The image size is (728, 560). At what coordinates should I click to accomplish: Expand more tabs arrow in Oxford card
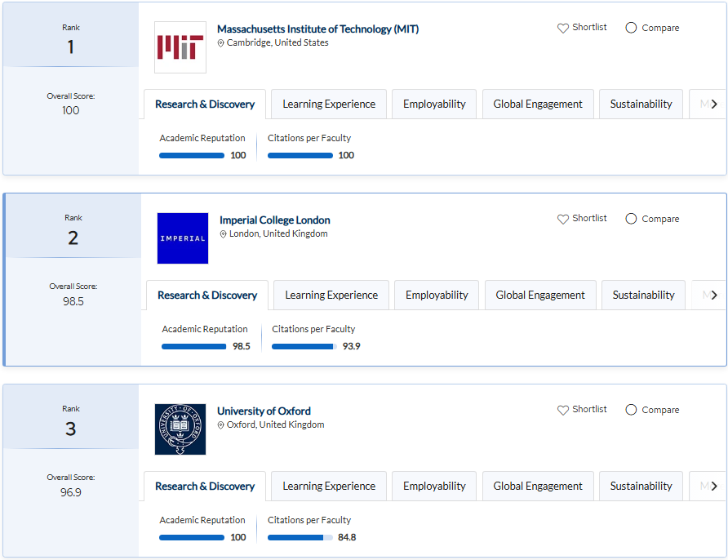click(714, 486)
